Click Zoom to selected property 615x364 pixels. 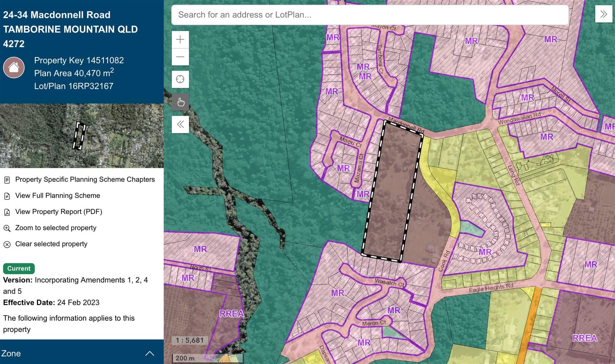pyautogui.click(x=56, y=228)
